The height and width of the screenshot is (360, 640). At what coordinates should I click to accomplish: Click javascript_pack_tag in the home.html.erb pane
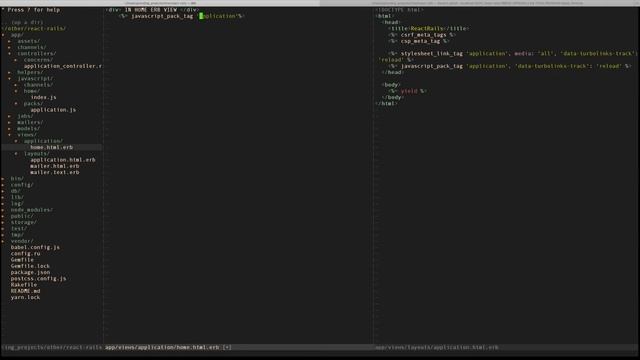(x=162, y=16)
